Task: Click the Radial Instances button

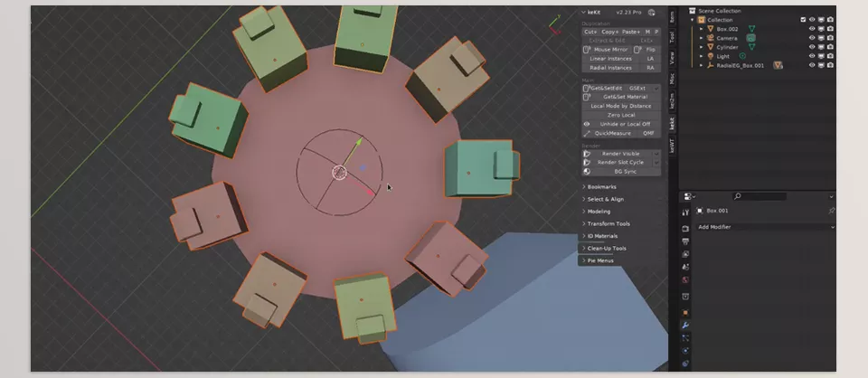Action: click(611, 68)
